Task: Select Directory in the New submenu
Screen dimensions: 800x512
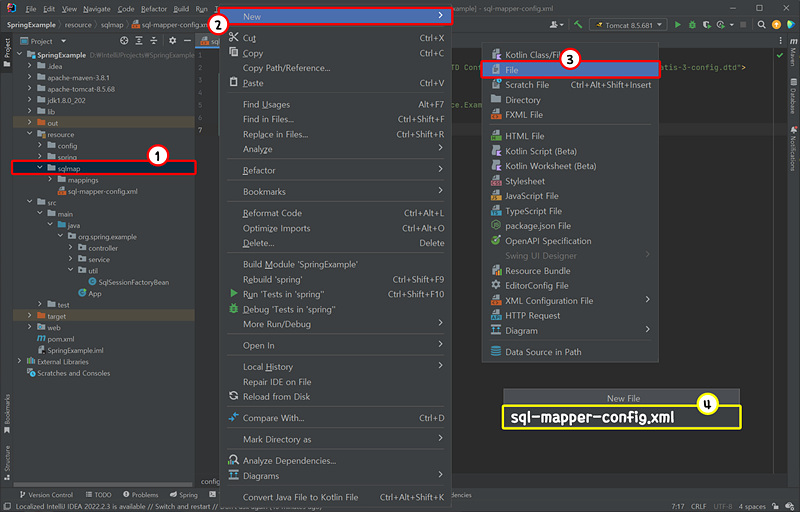Action: point(570,100)
